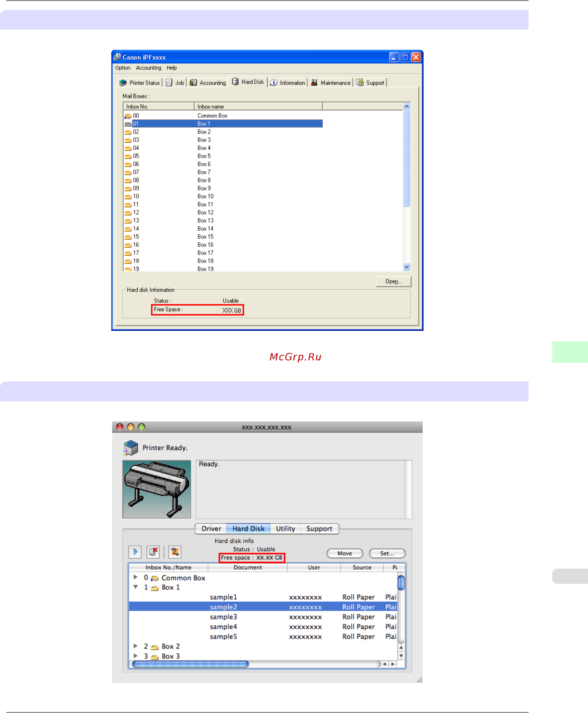The height and width of the screenshot is (713, 588).
Task: Click the folder icon for inbox 05
Action: click(x=128, y=156)
